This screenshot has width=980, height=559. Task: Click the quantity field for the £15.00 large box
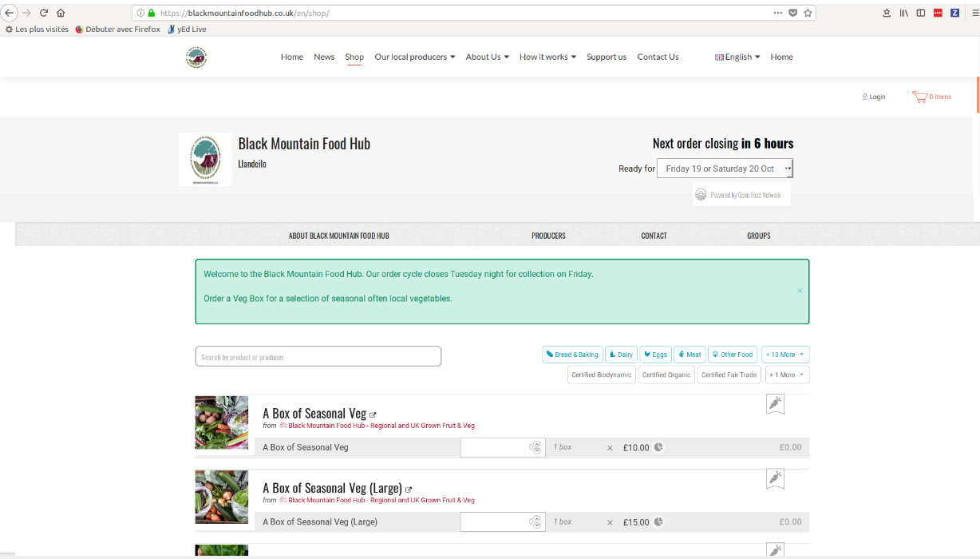pos(503,521)
